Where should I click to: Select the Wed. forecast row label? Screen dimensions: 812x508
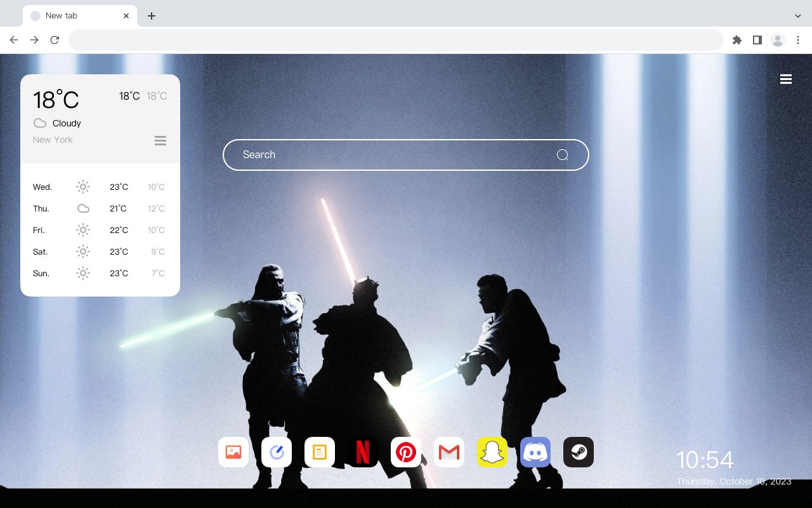click(43, 187)
